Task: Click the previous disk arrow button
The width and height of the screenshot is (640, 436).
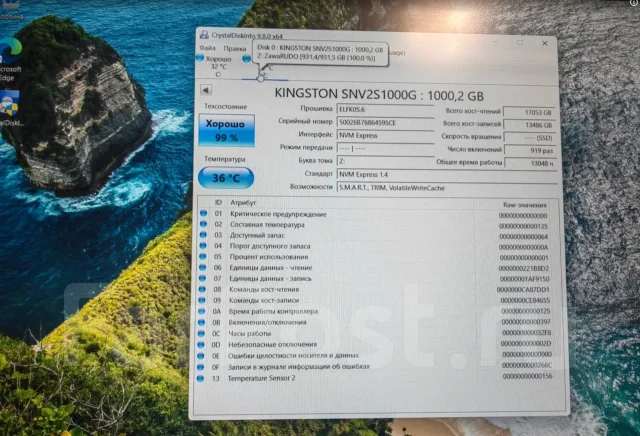Action: [x=206, y=90]
